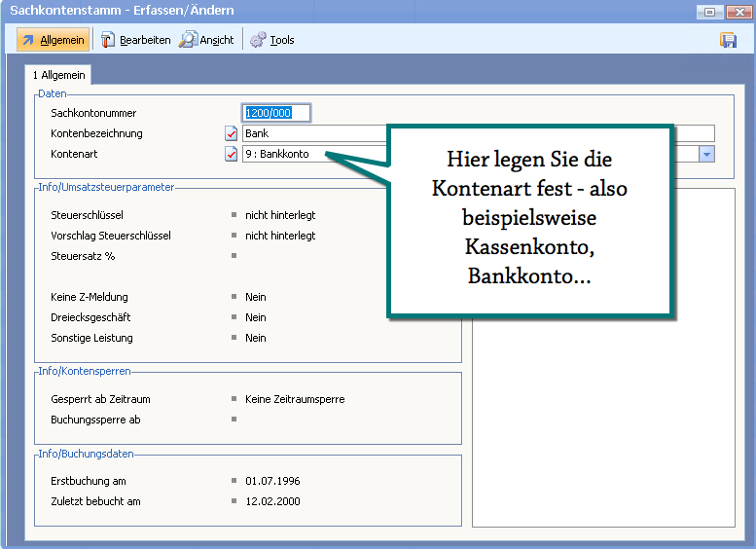Click the Kontenbezeichnung field containing Bank

[311, 133]
